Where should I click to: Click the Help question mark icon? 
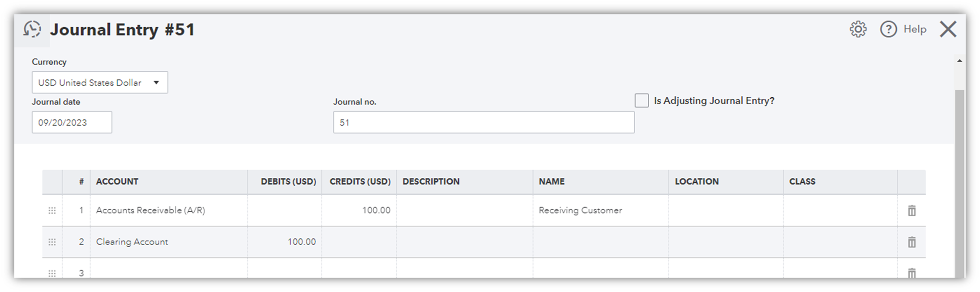tap(888, 30)
